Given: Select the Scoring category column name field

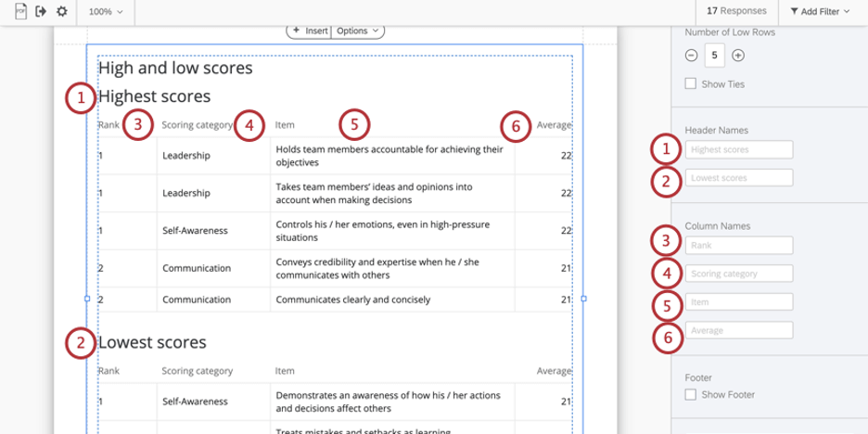Looking at the screenshot, I should pos(739,274).
